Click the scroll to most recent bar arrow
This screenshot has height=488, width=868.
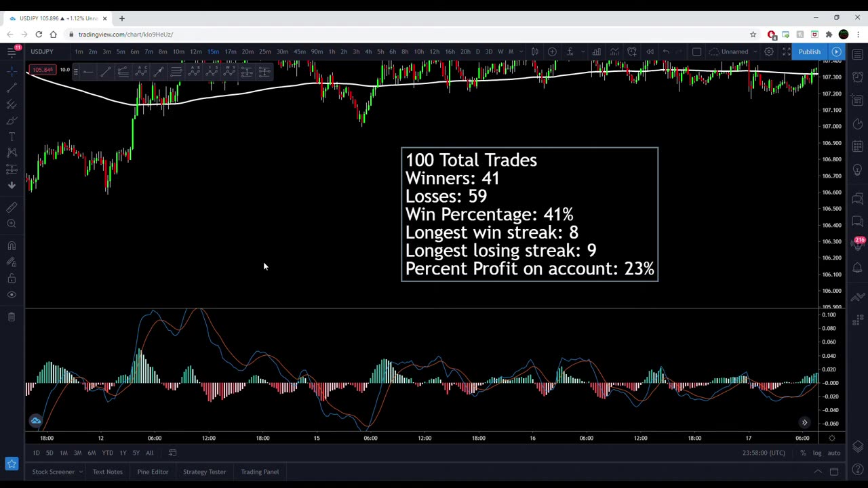(x=804, y=423)
